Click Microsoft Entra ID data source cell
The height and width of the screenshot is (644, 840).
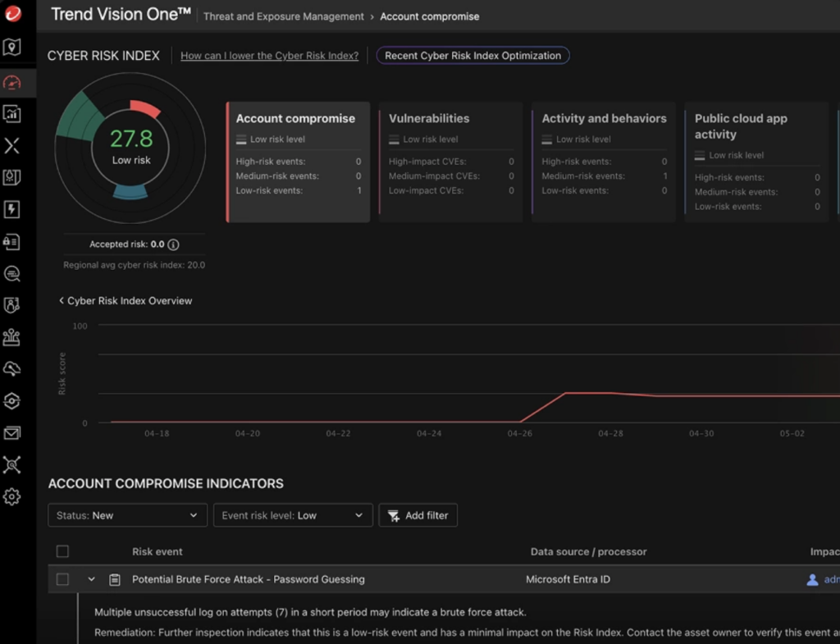click(x=568, y=580)
